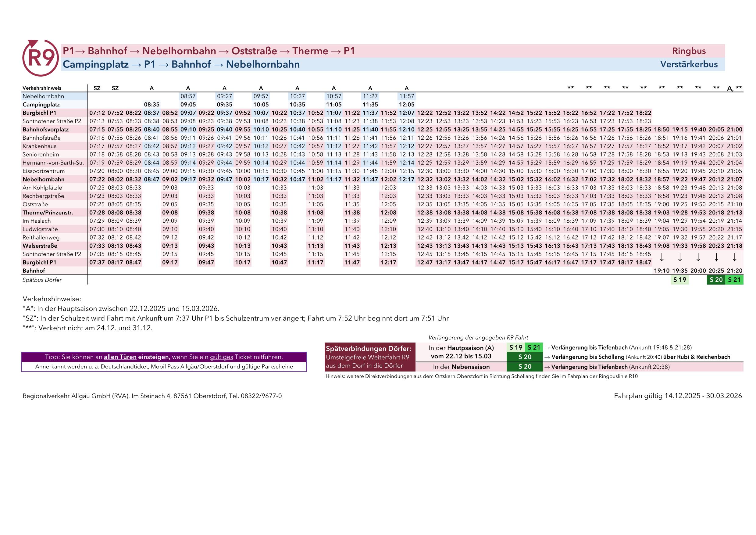
Task: Select the Bahnhofsvorplatz stop row label
Action: coord(45,129)
